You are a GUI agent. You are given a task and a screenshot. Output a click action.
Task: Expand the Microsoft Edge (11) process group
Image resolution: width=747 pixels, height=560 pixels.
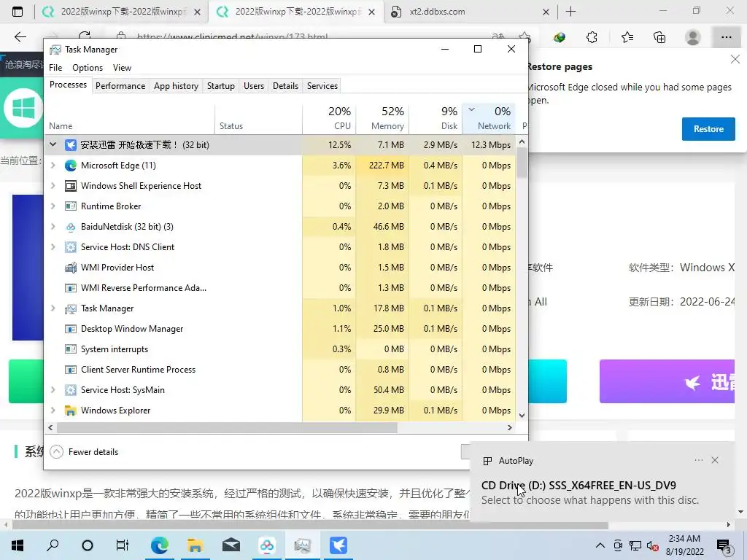pyautogui.click(x=53, y=166)
